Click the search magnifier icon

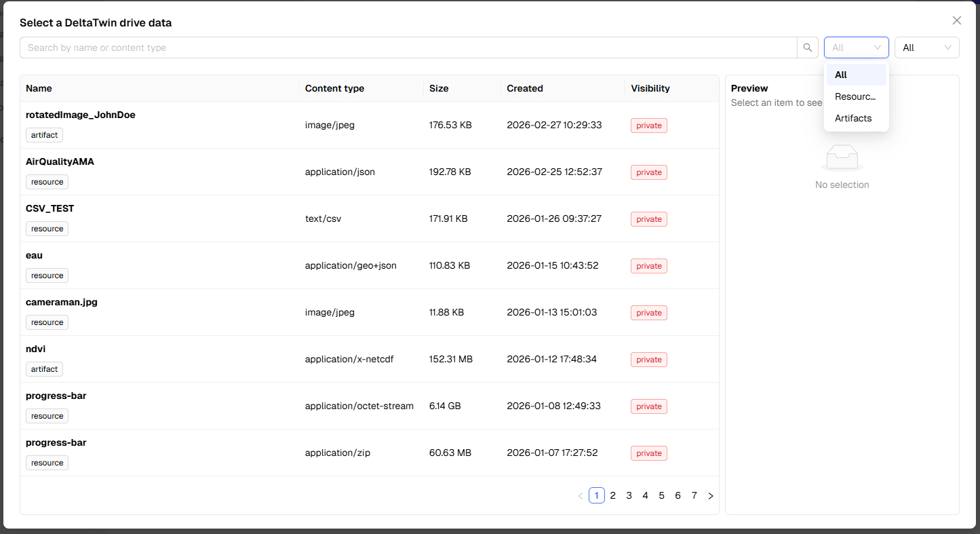[x=807, y=47]
